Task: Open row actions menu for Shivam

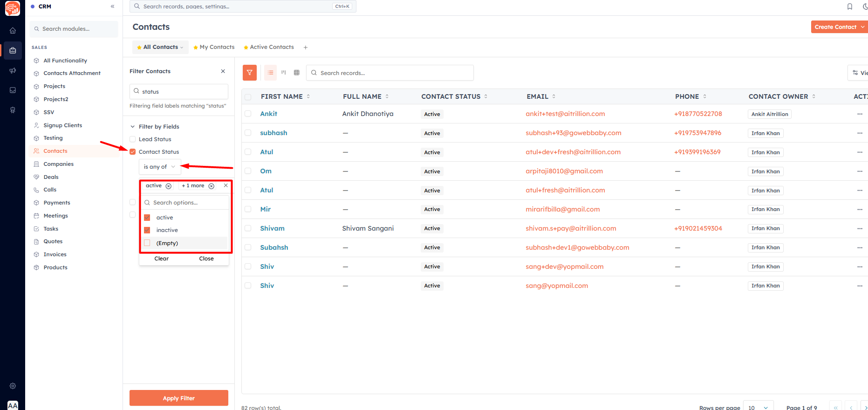Action: pyautogui.click(x=860, y=229)
